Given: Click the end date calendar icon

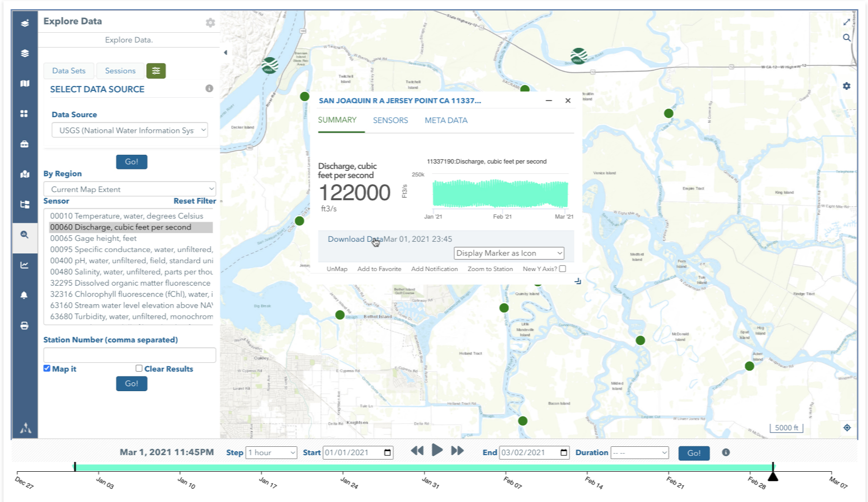Looking at the screenshot, I should click(564, 453).
